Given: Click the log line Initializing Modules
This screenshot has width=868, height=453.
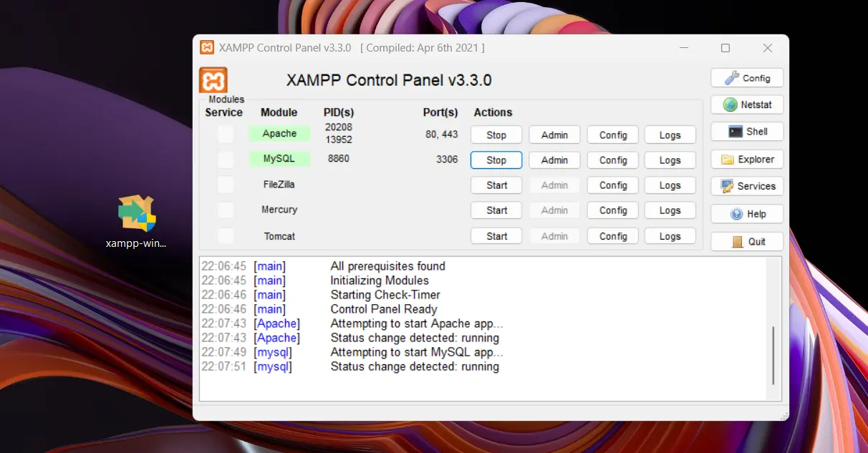Looking at the screenshot, I should click(380, 281).
